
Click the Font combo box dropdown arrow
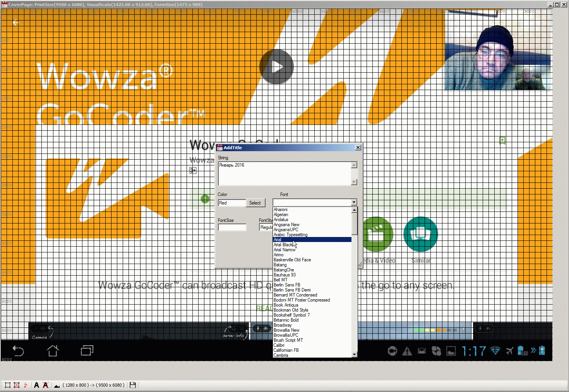354,202
